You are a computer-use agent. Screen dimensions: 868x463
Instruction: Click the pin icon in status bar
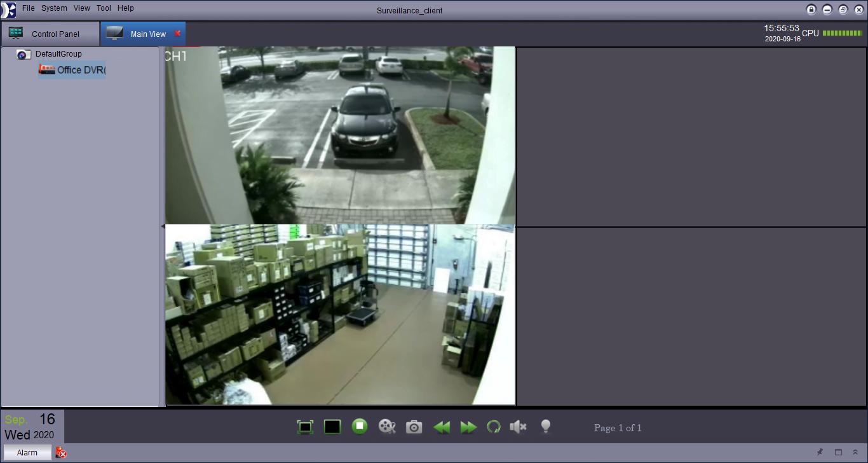(x=820, y=452)
